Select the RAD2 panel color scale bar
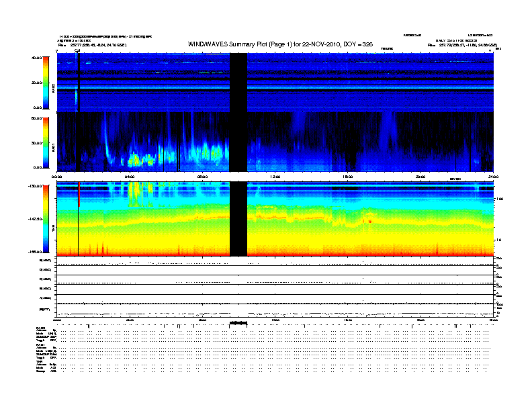 coord(46,83)
